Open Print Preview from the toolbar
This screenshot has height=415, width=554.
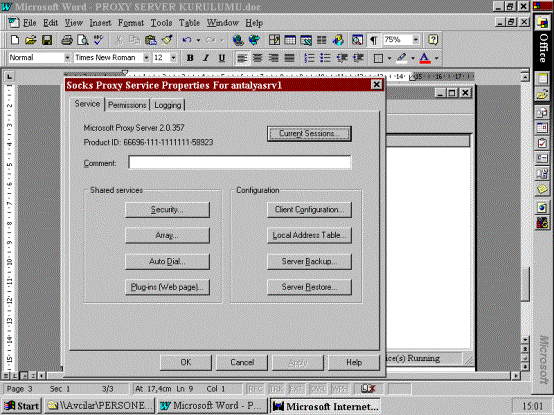pyautogui.click(x=83, y=40)
